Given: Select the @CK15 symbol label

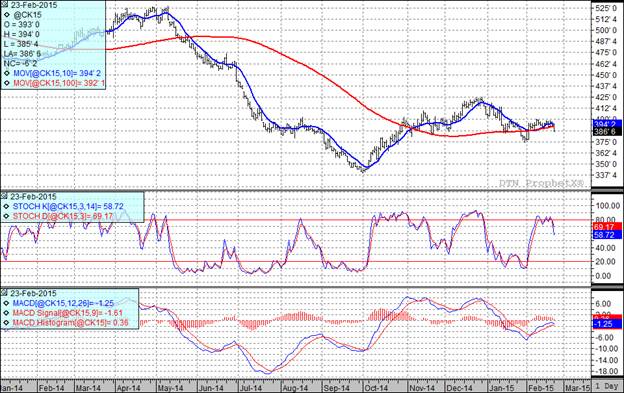Looking at the screenshot, I should click(27, 15).
